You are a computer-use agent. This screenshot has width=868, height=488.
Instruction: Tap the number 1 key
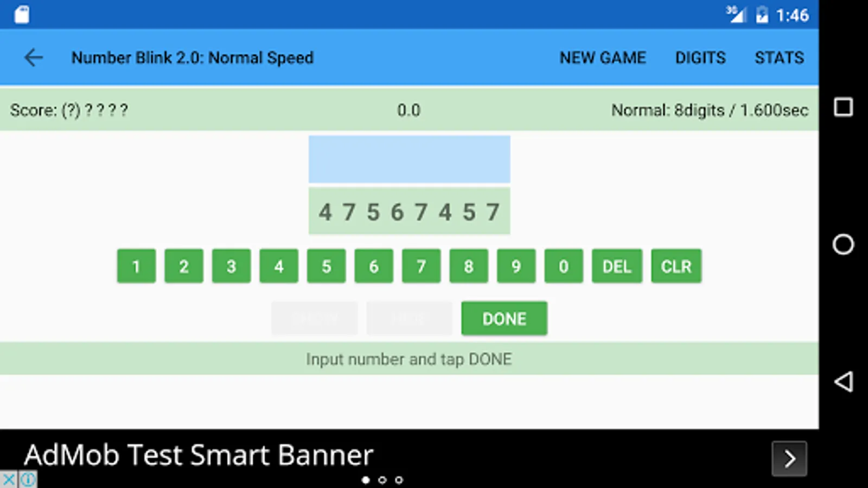tap(136, 266)
